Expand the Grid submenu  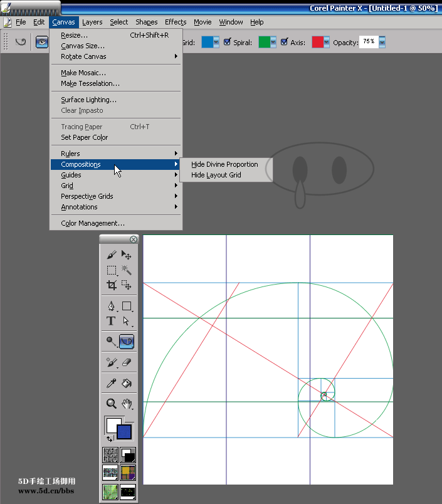click(117, 186)
